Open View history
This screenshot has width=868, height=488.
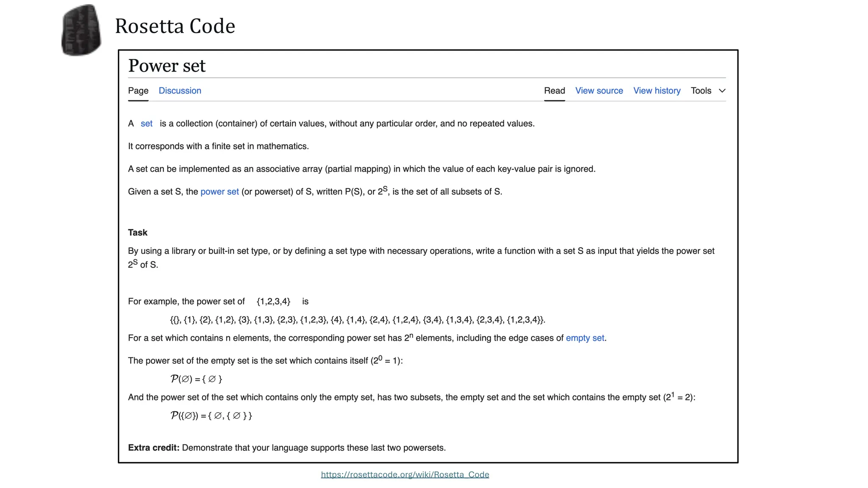point(657,91)
